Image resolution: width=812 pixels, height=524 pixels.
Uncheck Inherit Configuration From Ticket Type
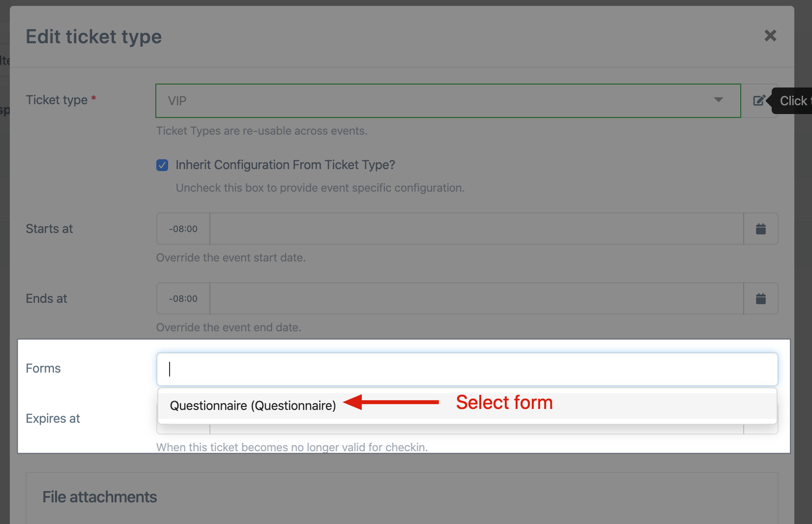(162, 165)
